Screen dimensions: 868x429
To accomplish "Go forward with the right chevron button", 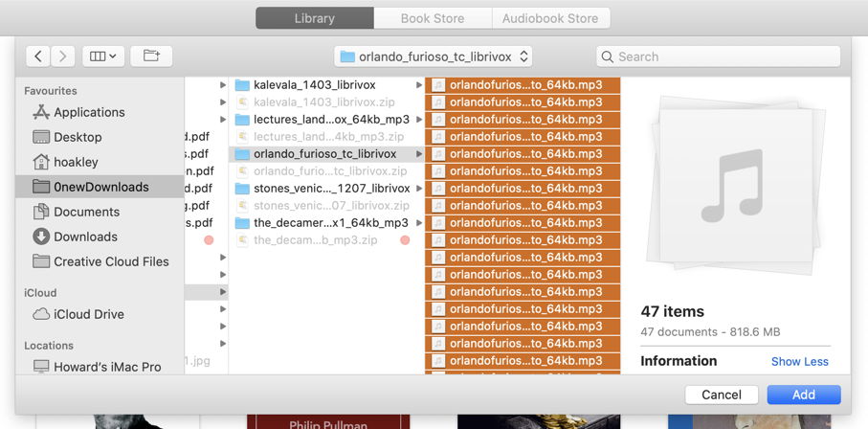I will pyautogui.click(x=62, y=56).
